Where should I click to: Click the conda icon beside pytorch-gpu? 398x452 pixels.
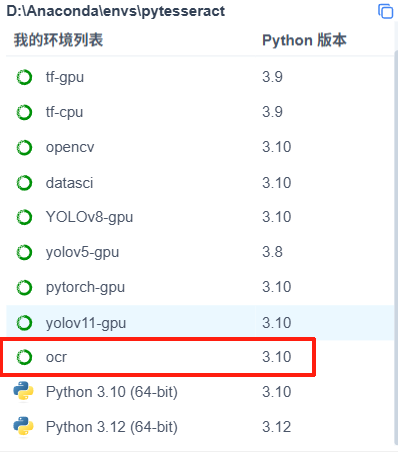(x=24, y=288)
